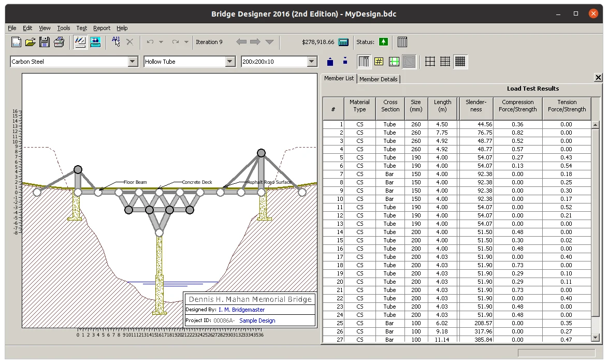Image resolution: width=608 pixels, height=364 pixels.
Task: Sort by Compression Force/Strength column header
Action: 518,108
